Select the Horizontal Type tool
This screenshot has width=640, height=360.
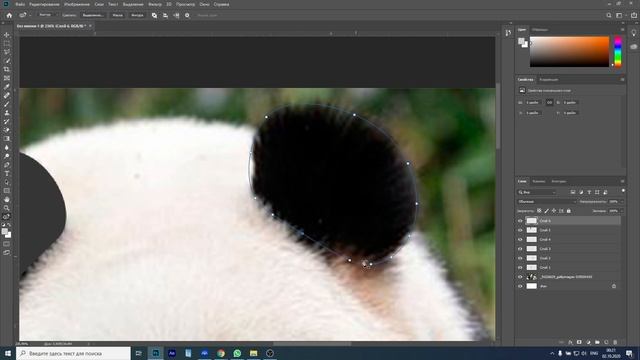pos(7,173)
